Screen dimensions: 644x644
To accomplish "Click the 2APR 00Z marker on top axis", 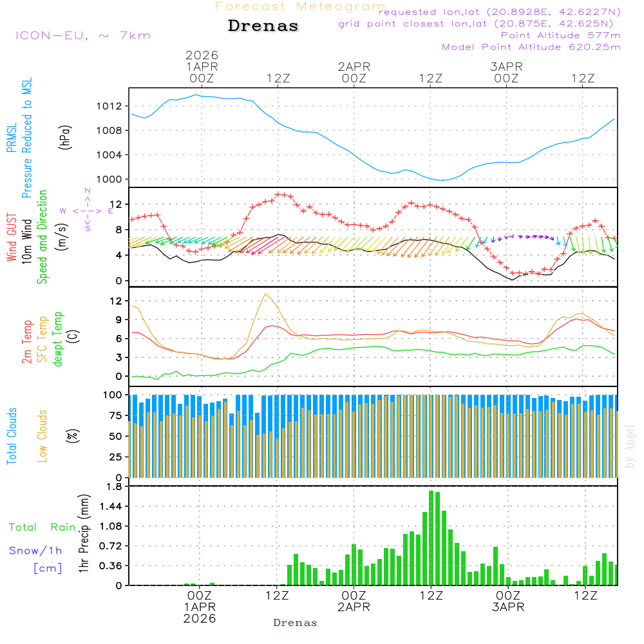I will 354,72.
